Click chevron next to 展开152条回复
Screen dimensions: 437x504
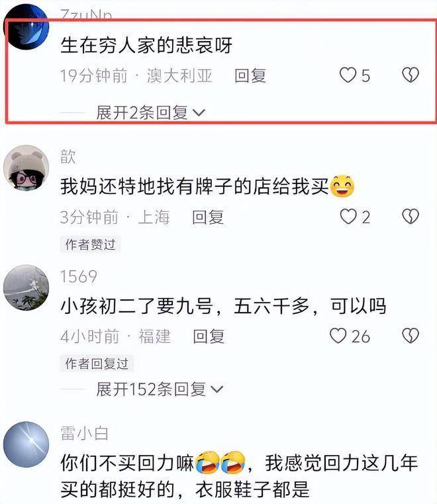tap(217, 389)
